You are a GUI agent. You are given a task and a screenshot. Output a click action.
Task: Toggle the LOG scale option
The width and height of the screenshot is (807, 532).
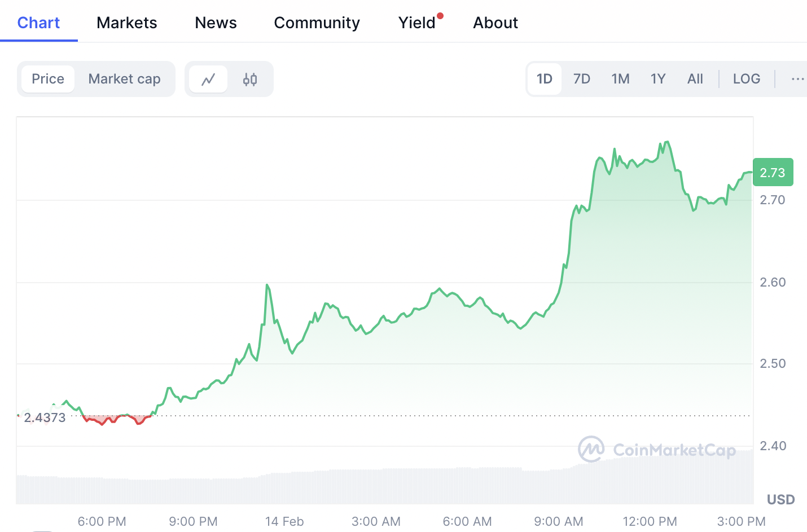click(747, 79)
